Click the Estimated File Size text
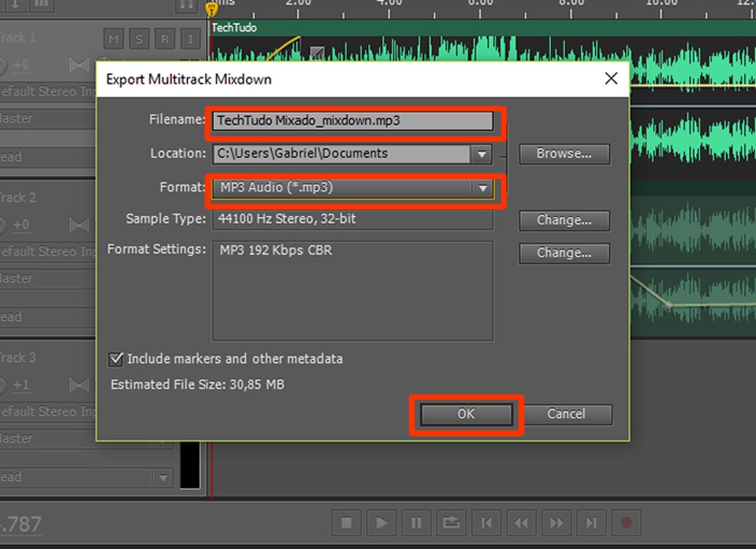 point(197,384)
